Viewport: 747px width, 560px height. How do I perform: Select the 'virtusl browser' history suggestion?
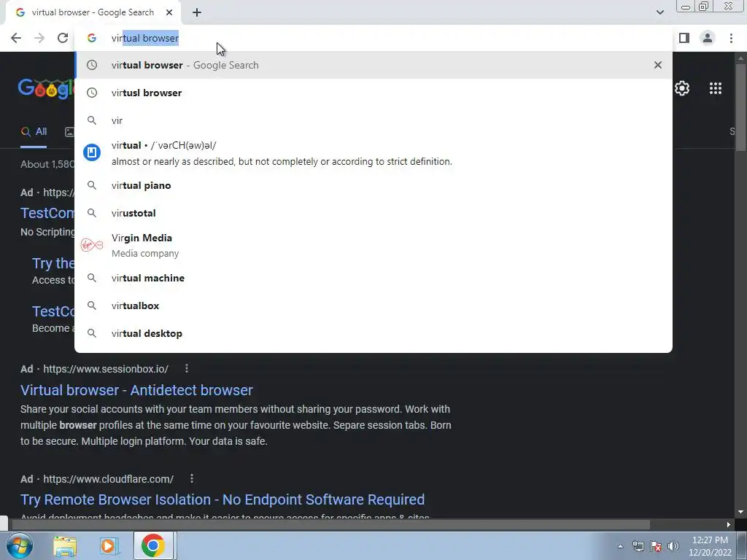click(x=373, y=93)
